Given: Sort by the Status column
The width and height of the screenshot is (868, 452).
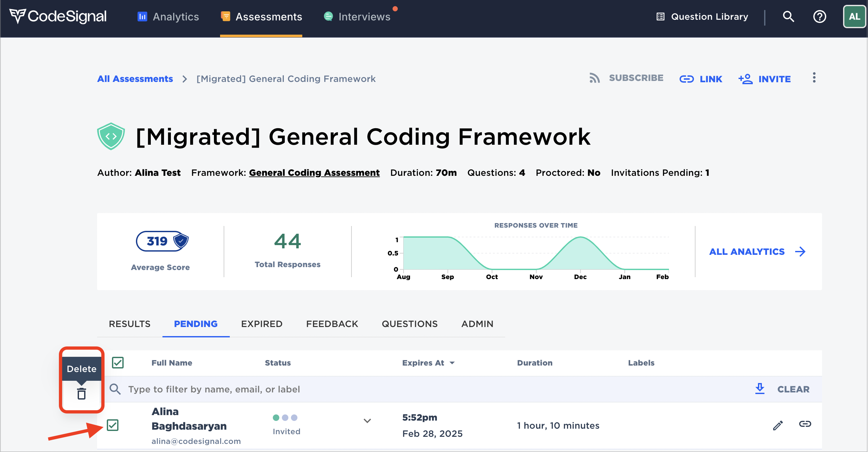Looking at the screenshot, I should tap(278, 363).
